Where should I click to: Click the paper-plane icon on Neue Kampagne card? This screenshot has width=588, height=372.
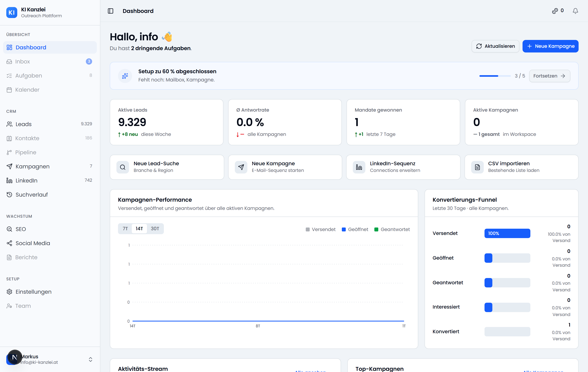pyautogui.click(x=241, y=167)
